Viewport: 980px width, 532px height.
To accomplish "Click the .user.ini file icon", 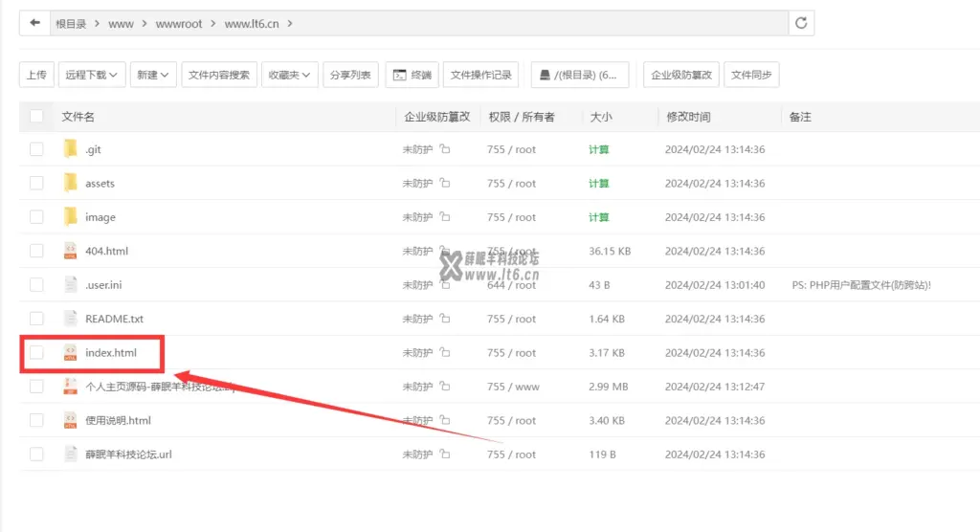I will (x=70, y=284).
